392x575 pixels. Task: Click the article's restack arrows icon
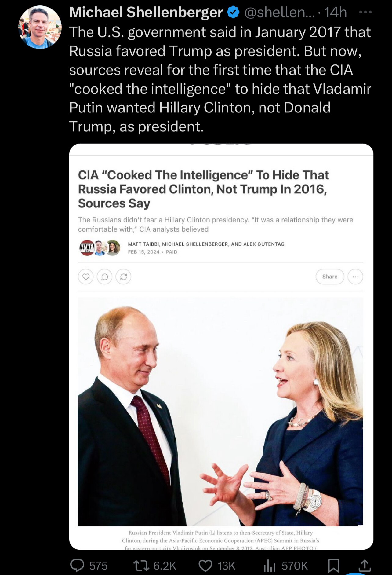[123, 277]
